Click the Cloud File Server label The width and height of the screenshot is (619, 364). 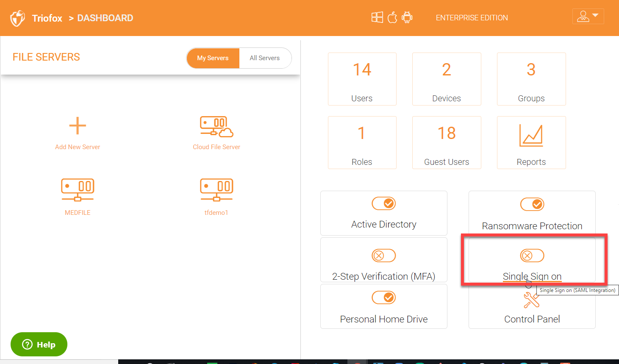(217, 147)
